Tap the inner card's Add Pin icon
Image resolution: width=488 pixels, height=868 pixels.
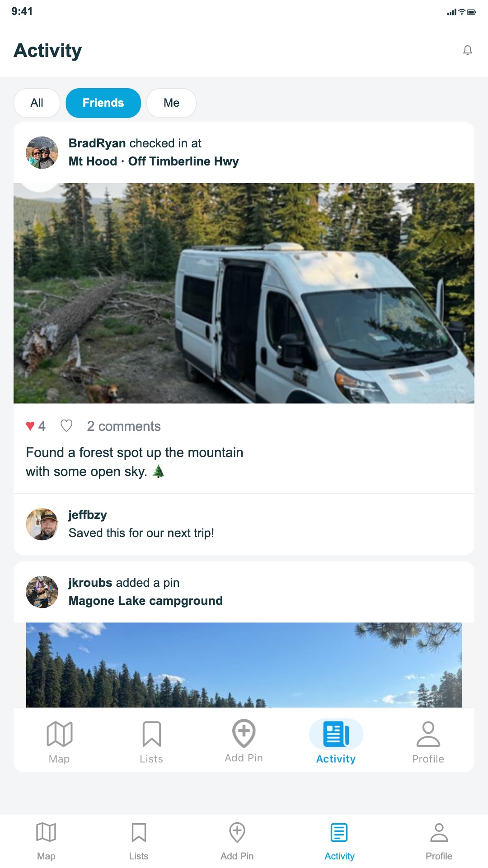244,733
